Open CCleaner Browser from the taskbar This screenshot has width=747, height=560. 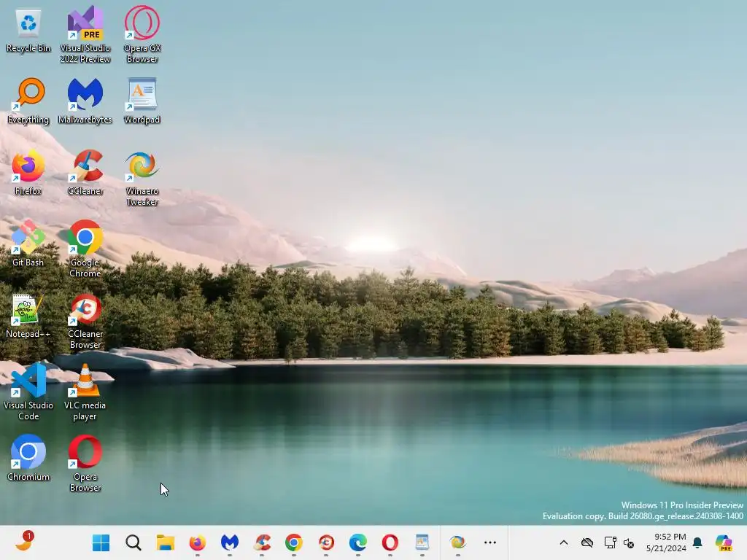pyautogui.click(x=326, y=542)
